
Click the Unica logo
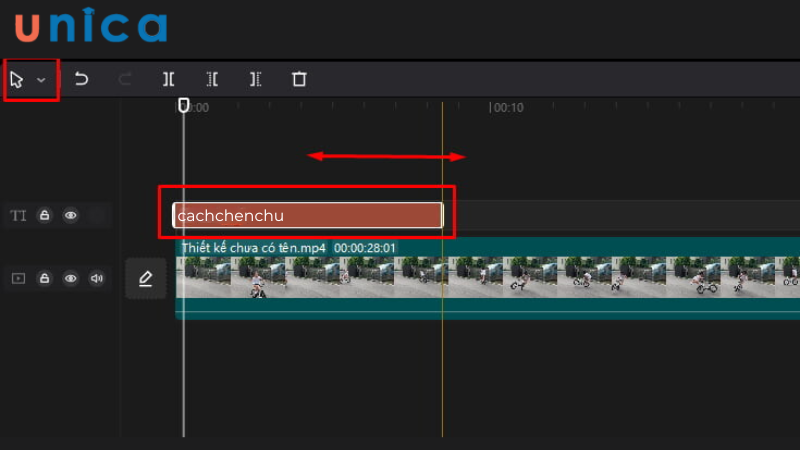click(x=91, y=25)
